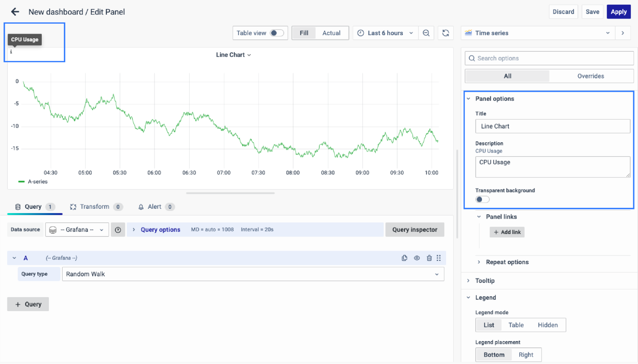
Task: Click the drag handle on query A
Action: coord(439,258)
